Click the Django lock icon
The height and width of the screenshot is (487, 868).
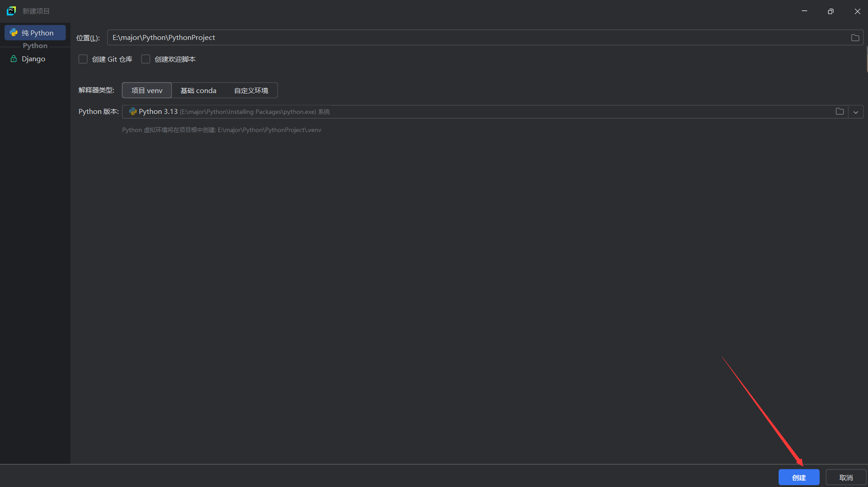[x=14, y=59]
